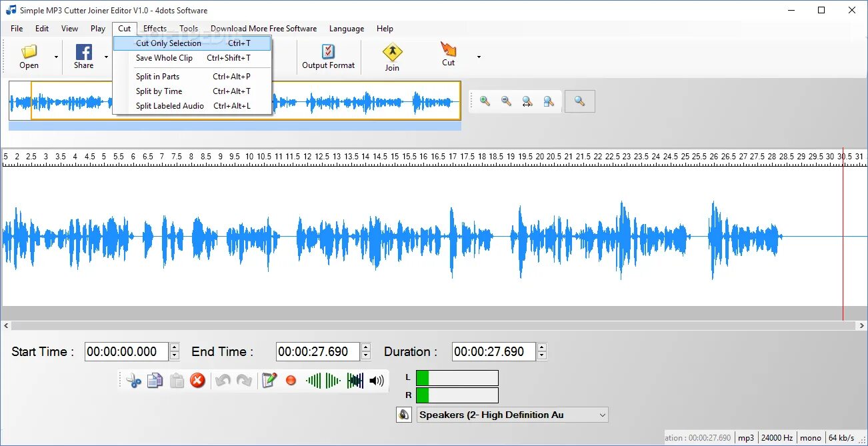Click the horizontal scrollbar right arrow
868x446 pixels.
[861, 326]
